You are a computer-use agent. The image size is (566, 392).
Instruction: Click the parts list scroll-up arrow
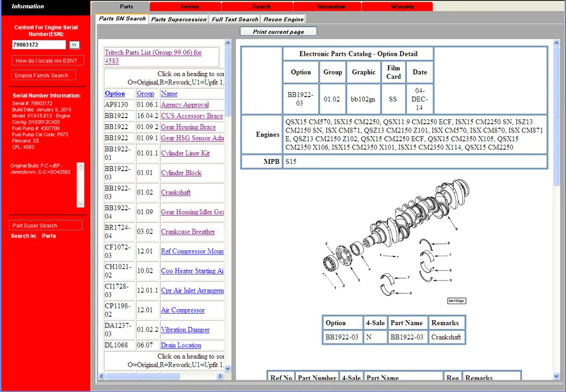[x=228, y=43]
